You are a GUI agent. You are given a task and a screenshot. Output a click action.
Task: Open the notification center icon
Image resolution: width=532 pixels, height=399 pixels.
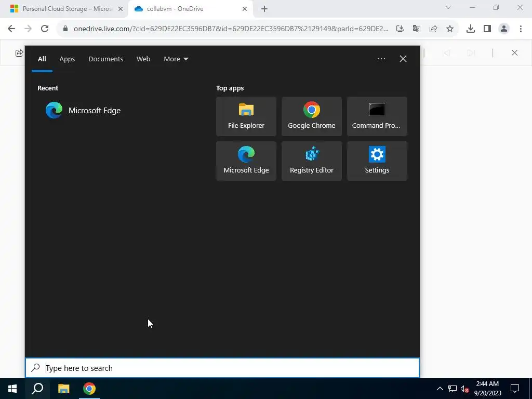515,389
